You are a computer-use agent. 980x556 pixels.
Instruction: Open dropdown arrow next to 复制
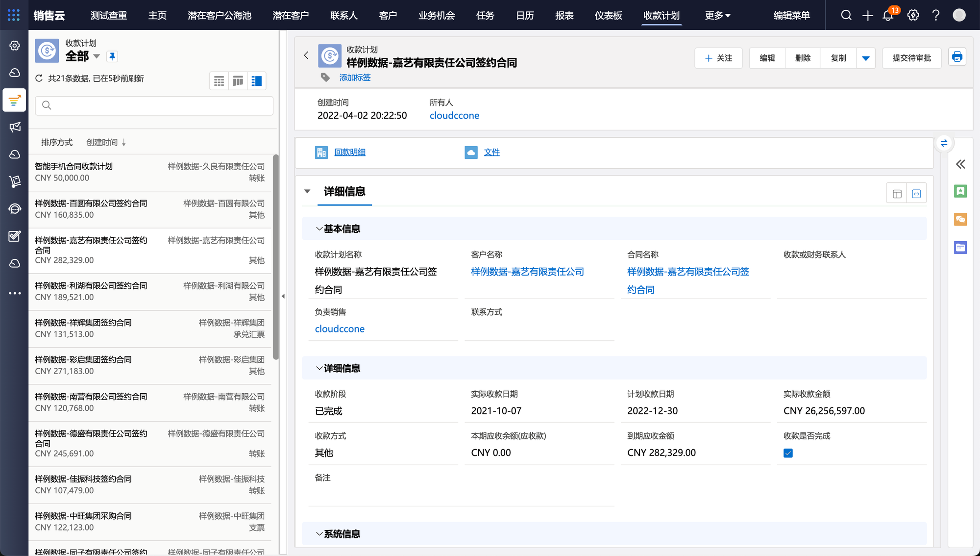click(866, 58)
